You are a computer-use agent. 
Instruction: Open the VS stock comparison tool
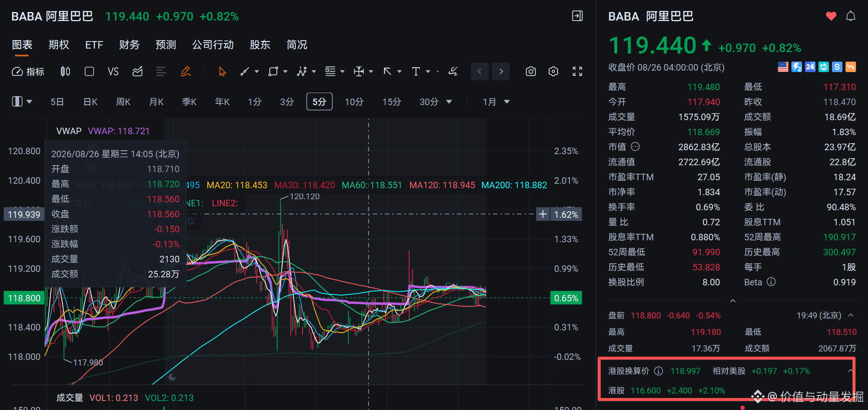[113, 72]
